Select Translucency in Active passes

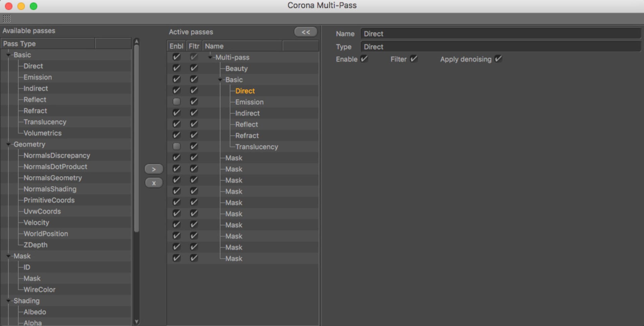[x=257, y=147]
